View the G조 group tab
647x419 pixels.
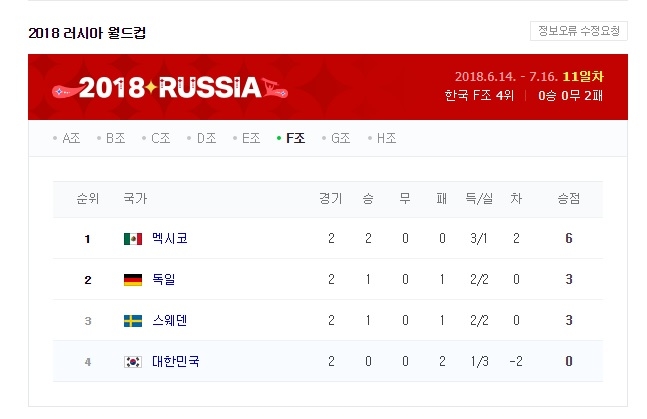pyautogui.click(x=338, y=138)
